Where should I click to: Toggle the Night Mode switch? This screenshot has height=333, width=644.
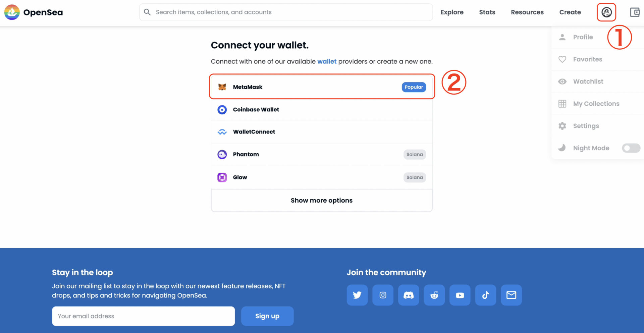tap(631, 148)
